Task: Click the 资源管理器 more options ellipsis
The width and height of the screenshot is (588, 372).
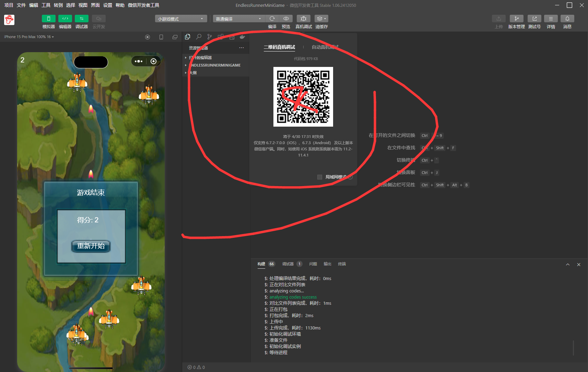Action: click(x=242, y=48)
